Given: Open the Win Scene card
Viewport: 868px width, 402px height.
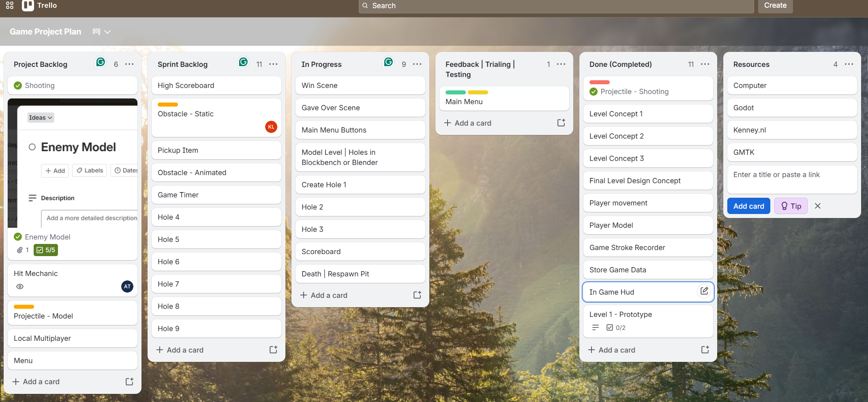Looking at the screenshot, I should click(360, 86).
